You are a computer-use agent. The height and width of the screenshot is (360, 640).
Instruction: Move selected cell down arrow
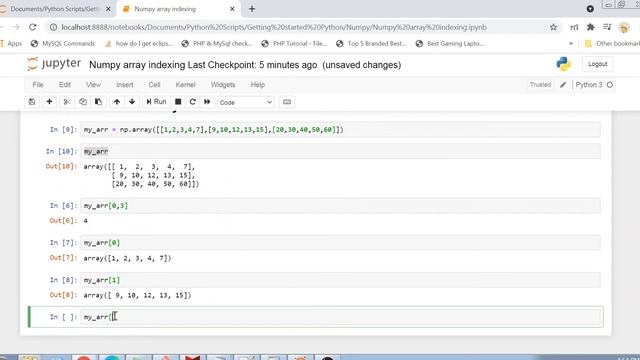pos(132,102)
